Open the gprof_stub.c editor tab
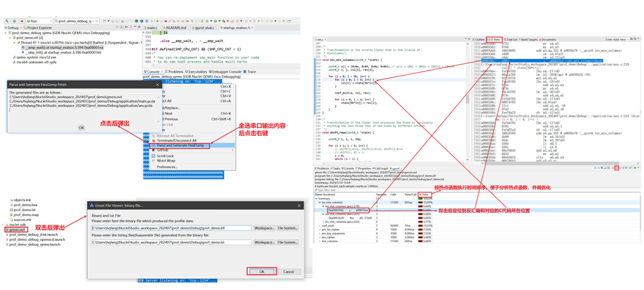Screen dimensions: 644x290 203,27
